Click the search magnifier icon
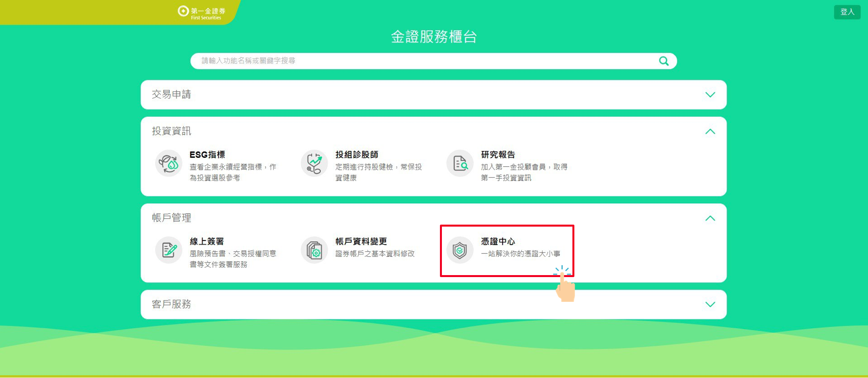The width and height of the screenshot is (868, 378). tap(663, 61)
